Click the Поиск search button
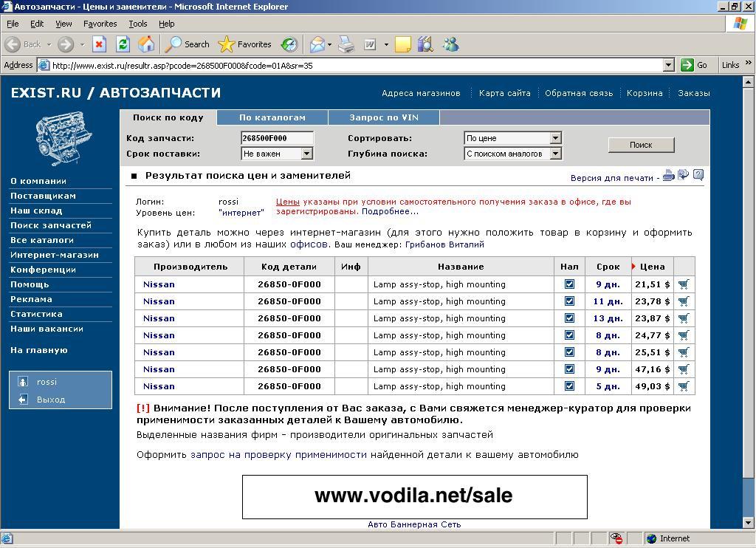The height and width of the screenshot is (548, 756). tap(641, 145)
